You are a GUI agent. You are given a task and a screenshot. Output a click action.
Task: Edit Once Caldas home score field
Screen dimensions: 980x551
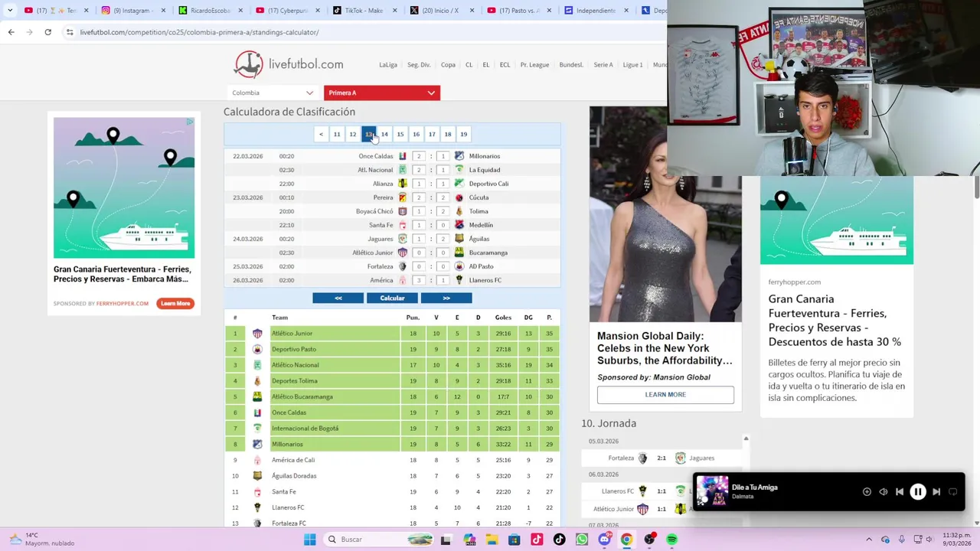(x=419, y=156)
